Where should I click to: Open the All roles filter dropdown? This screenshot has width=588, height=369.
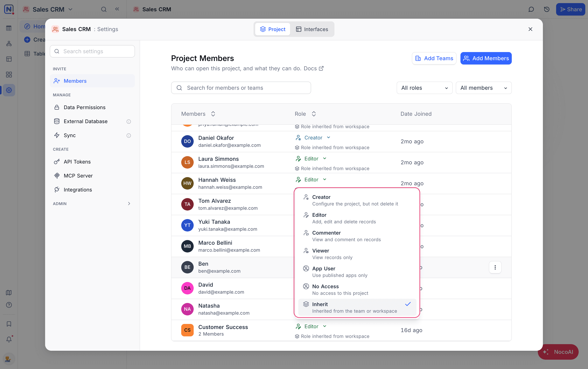(x=424, y=88)
